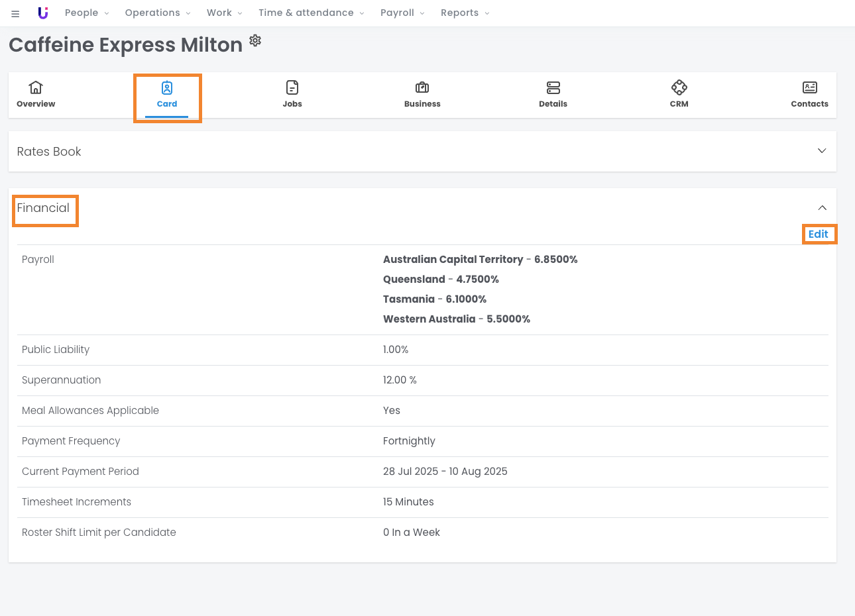855x616 pixels.
Task: Open the People dropdown menu
Action: tap(87, 13)
